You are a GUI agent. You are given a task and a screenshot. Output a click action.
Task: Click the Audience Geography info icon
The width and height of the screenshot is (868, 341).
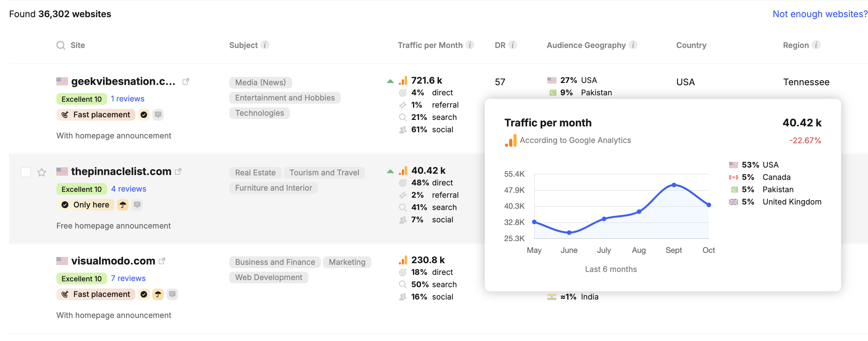click(633, 45)
